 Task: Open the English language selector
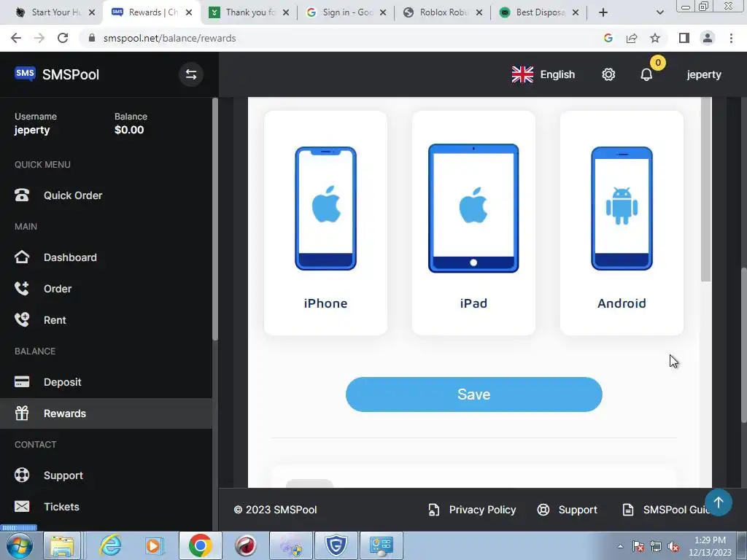tap(543, 75)
